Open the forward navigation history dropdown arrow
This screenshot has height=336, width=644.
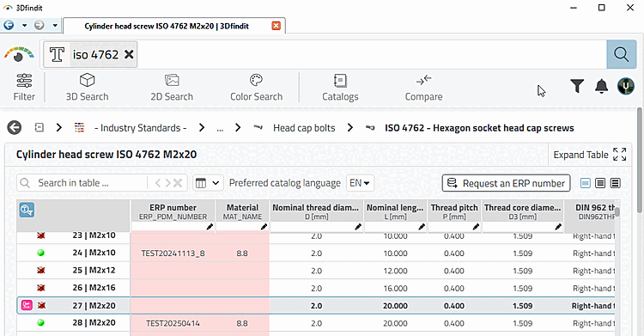tap(55, 26)
